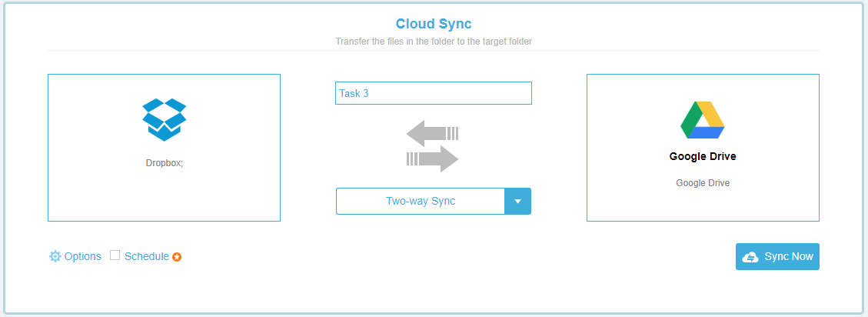
Task: Open the Options link
Action: coord(83,256)
